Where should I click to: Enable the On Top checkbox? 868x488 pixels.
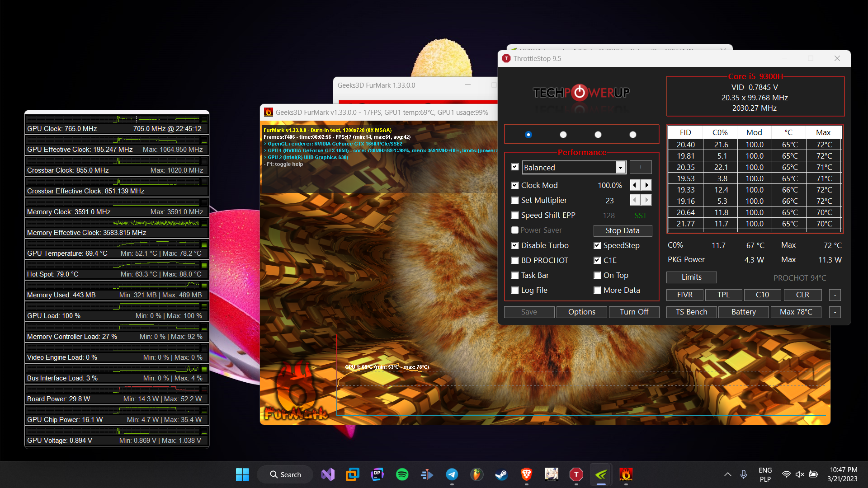click(597, 275)
